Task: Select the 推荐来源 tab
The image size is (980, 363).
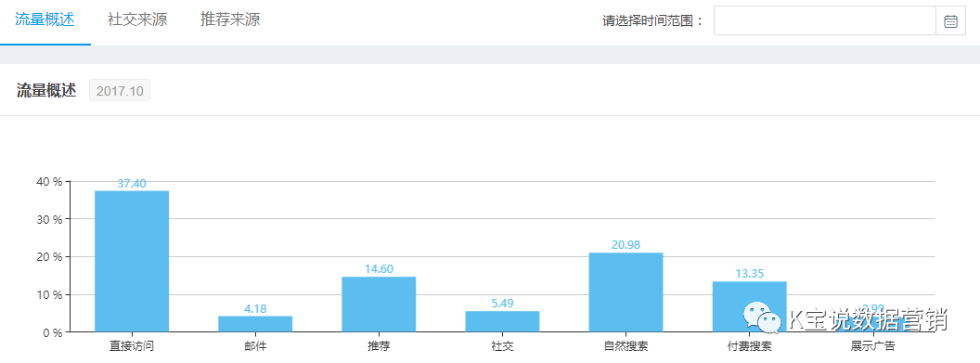Action: (230, 20)
